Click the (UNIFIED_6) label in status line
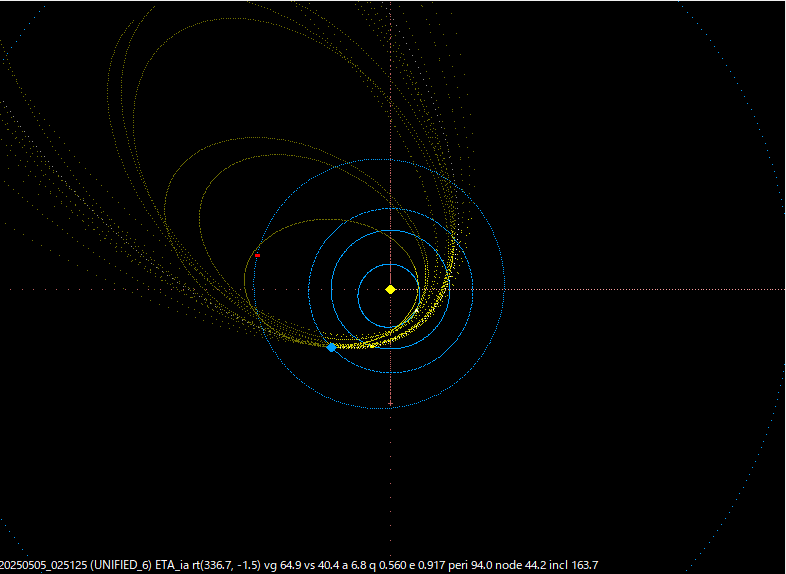Viewport: 786px width, 574px height. 121,565
